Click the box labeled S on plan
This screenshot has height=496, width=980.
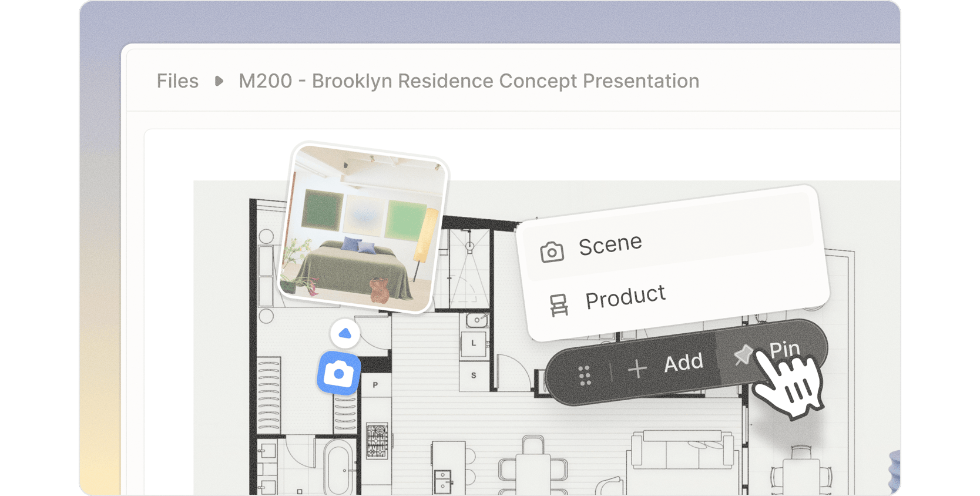(474, 375)
